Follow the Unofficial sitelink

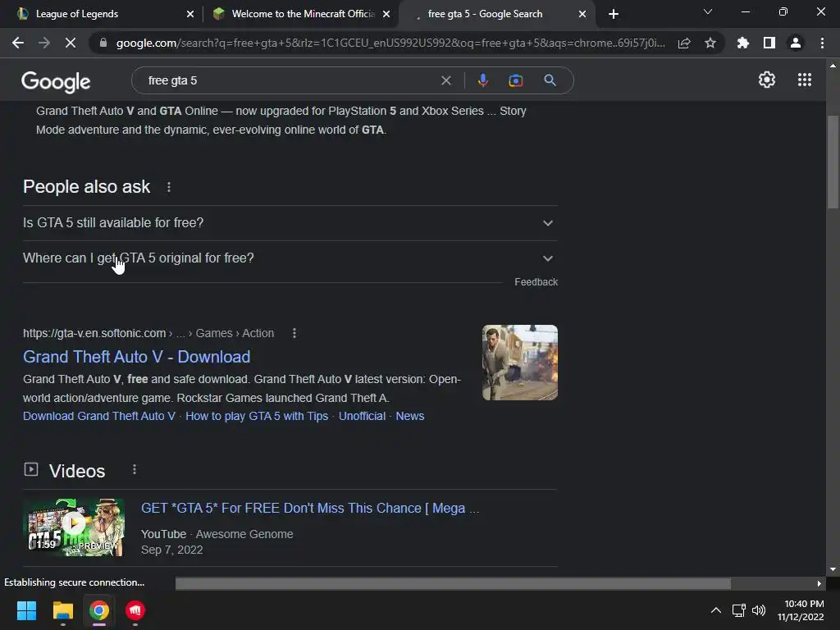click(x=362, y=416)
